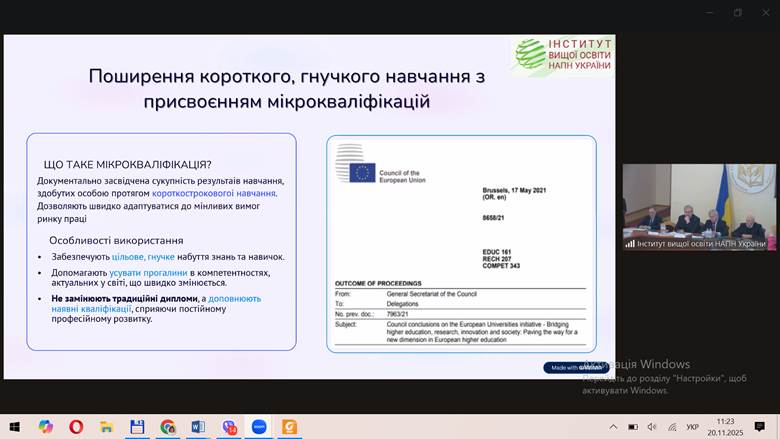Open the speaker volume control

tap(652, 427)
